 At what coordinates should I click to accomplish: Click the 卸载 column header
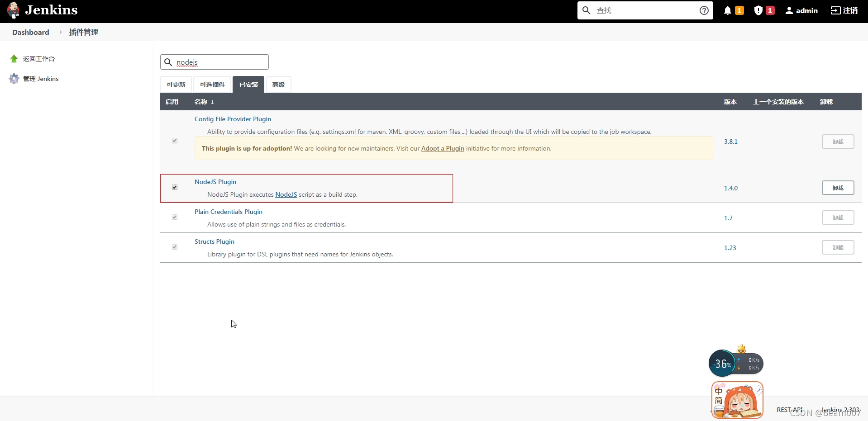826,102
